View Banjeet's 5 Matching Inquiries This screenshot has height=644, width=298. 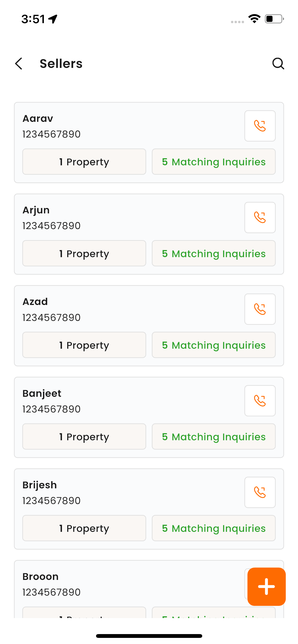(214, 436)
